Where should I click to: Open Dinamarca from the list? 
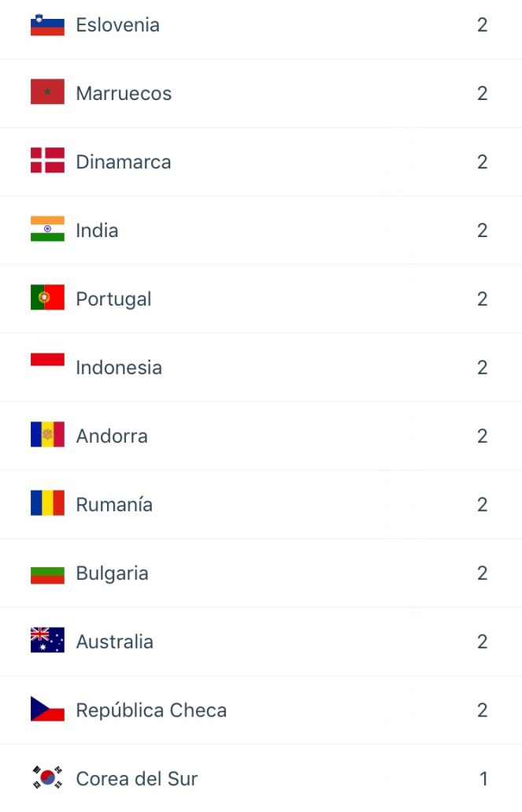pyautogui.click(x=123, y=161)
